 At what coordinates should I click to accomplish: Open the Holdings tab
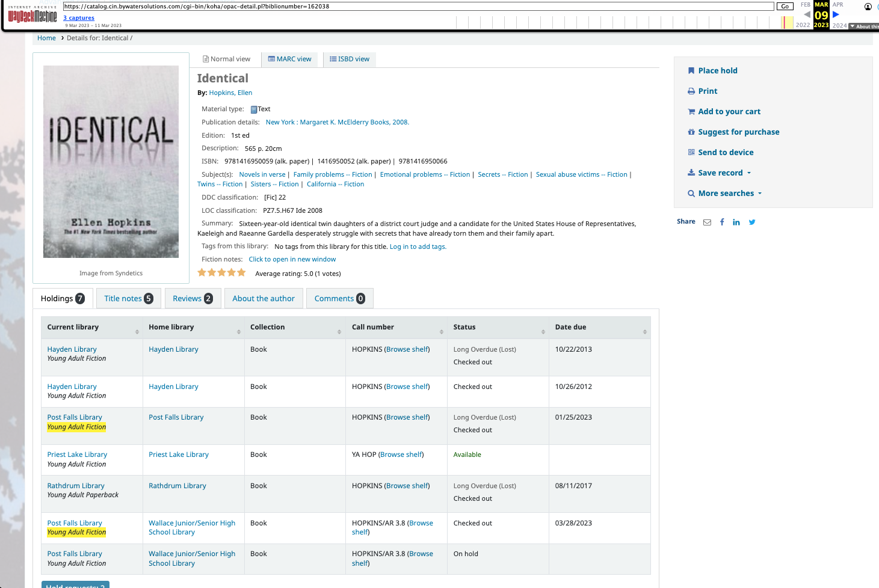click(63, 298)
